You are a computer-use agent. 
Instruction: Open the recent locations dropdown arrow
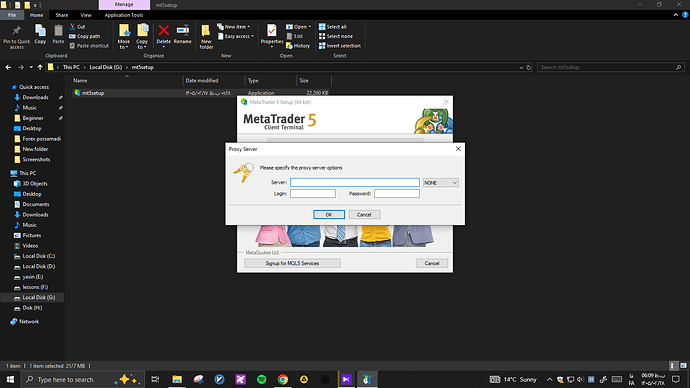[31, 67]
